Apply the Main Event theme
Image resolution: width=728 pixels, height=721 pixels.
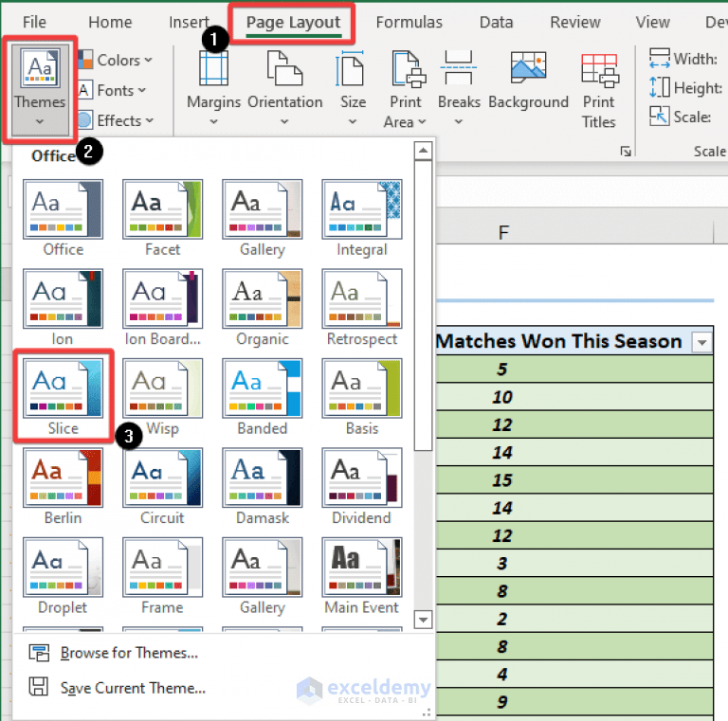point(362,576)
